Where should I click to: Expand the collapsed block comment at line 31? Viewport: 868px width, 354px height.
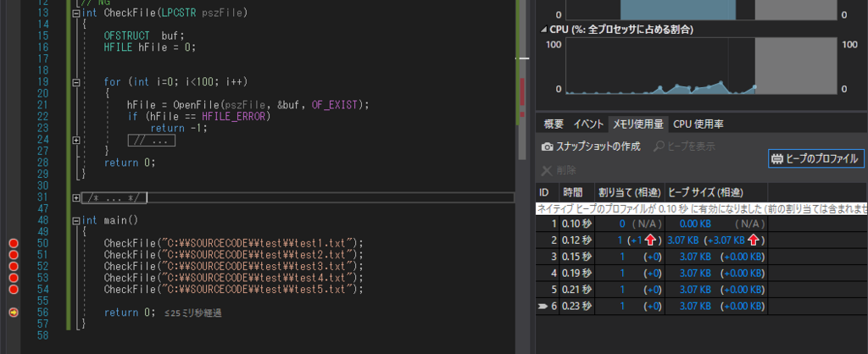click(x=75, y=197)
